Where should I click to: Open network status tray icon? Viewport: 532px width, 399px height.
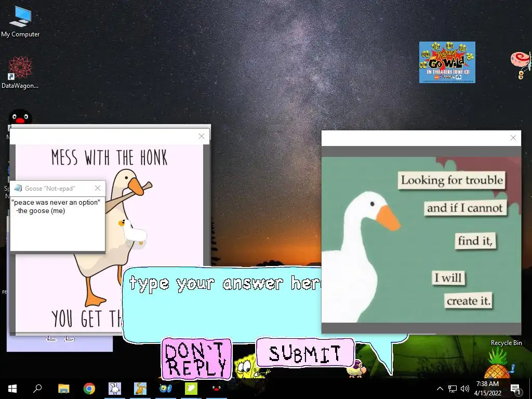(453, 389)
